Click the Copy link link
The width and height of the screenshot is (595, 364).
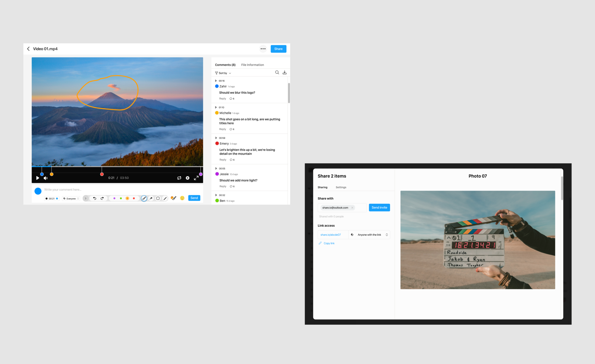329,243
